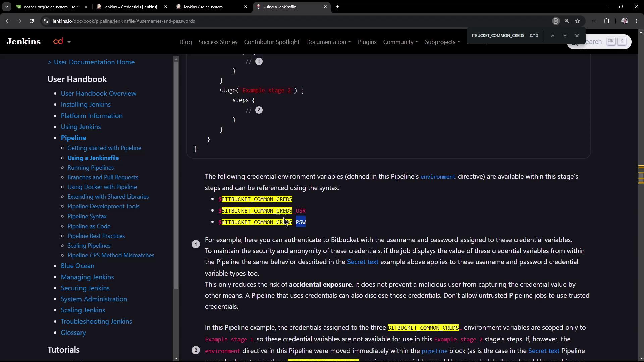The width and height of the screenshot is (644, 362).
Task: Expand the Subprojects dropdown menu
Action: 442,42
